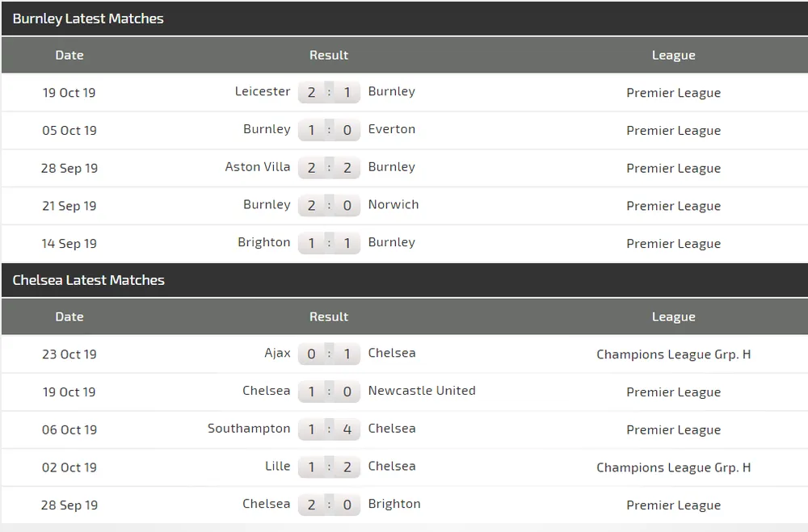Open Champions League Grp. H for Lille match

pyautogui.click(x=673, y=467)
